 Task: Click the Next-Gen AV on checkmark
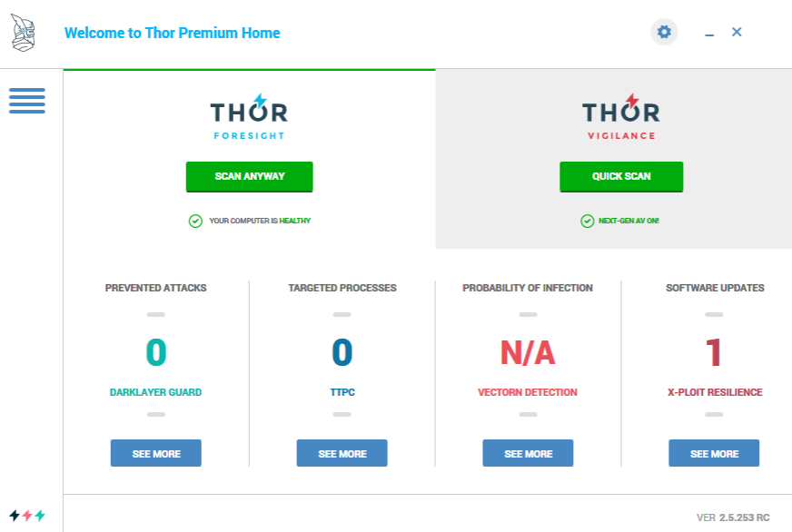[587, 221]
